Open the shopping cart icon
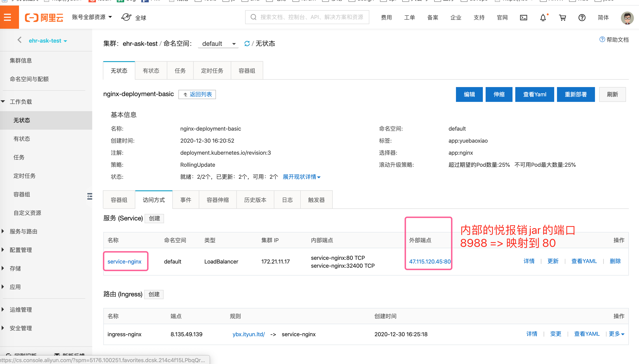The width and height of the screenshot is (639, 364). click(x=562, y=18)
